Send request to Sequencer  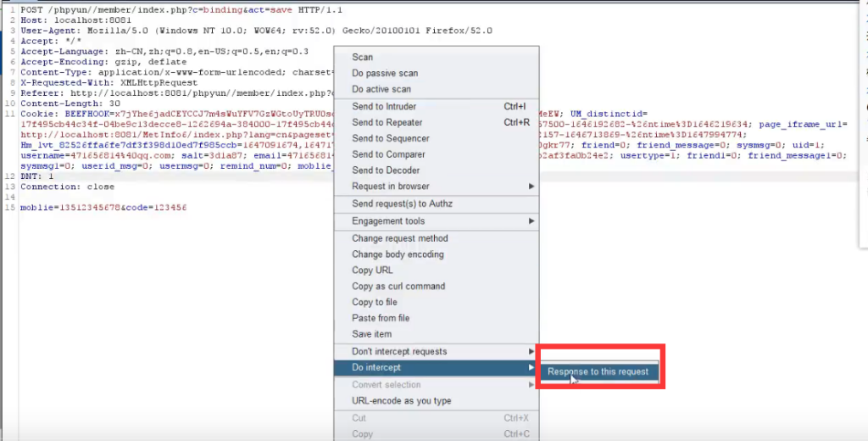(437, 138)
